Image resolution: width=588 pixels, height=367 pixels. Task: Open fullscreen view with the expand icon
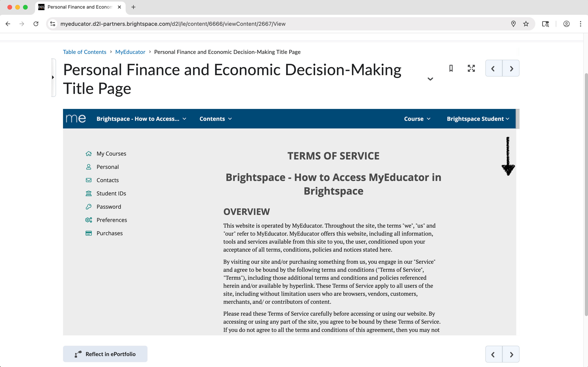click(471, 69)
